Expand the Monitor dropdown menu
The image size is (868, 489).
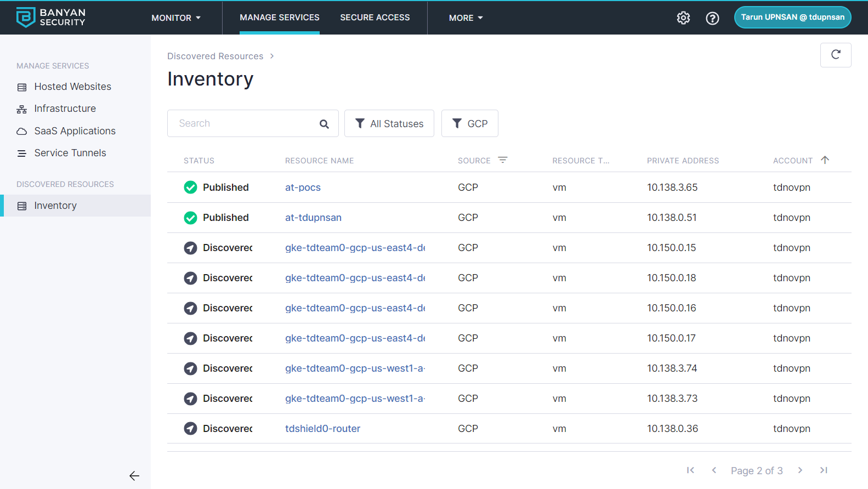pyautogui.click(x=176, y=18)
